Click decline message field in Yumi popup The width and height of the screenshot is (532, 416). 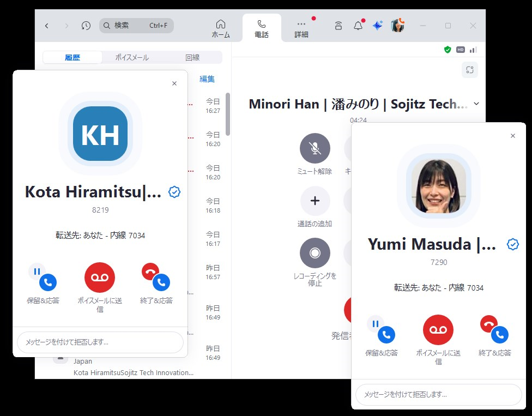pos(438,394)
